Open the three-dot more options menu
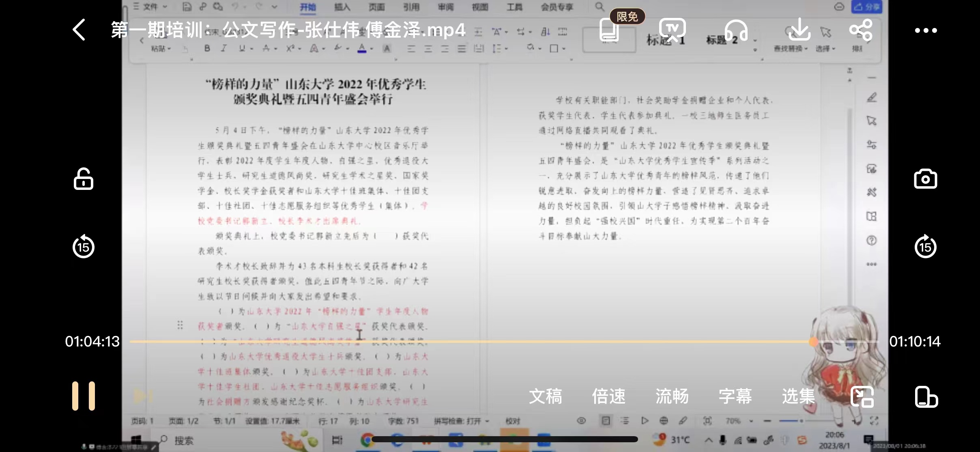 tap(926, 30)
